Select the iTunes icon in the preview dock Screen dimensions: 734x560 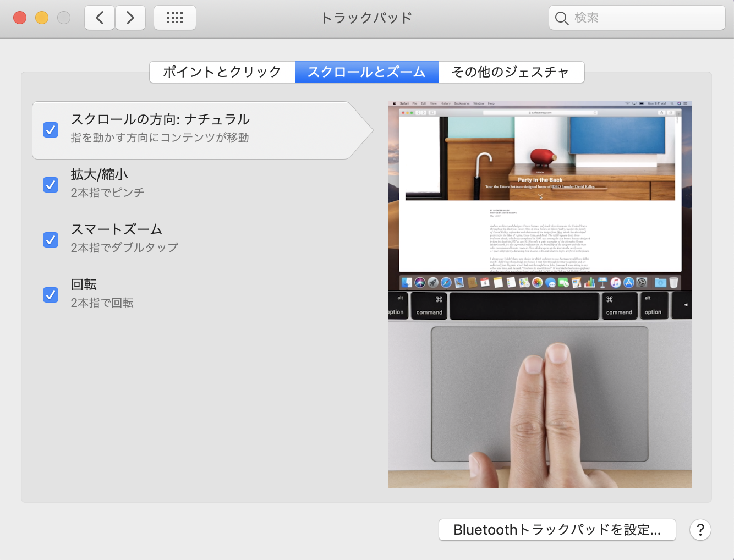tap(615, 283)
